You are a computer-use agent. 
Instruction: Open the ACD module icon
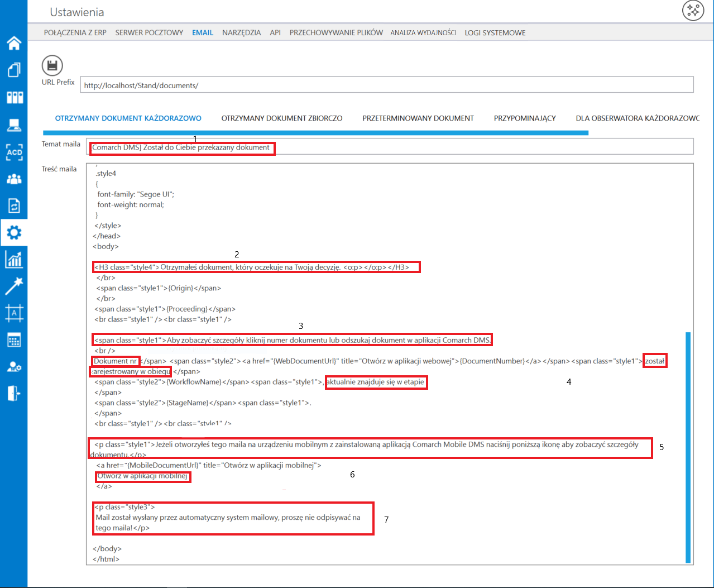pyautogui.click(x=14, y=152)
